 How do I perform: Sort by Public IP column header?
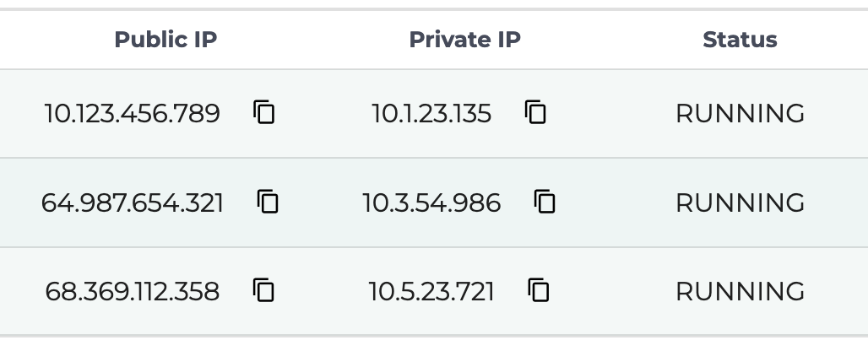pos(165,40)
